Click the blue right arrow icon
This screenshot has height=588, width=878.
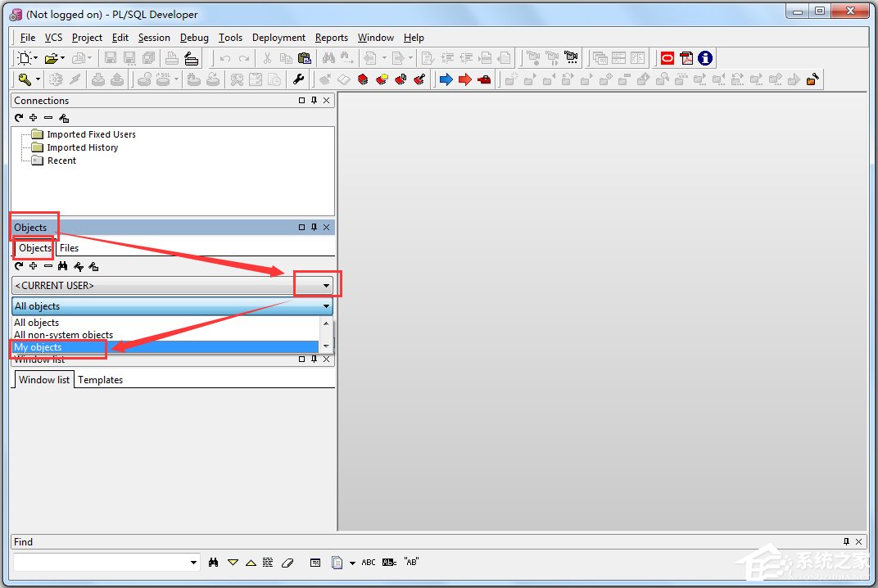pos(446,79)
